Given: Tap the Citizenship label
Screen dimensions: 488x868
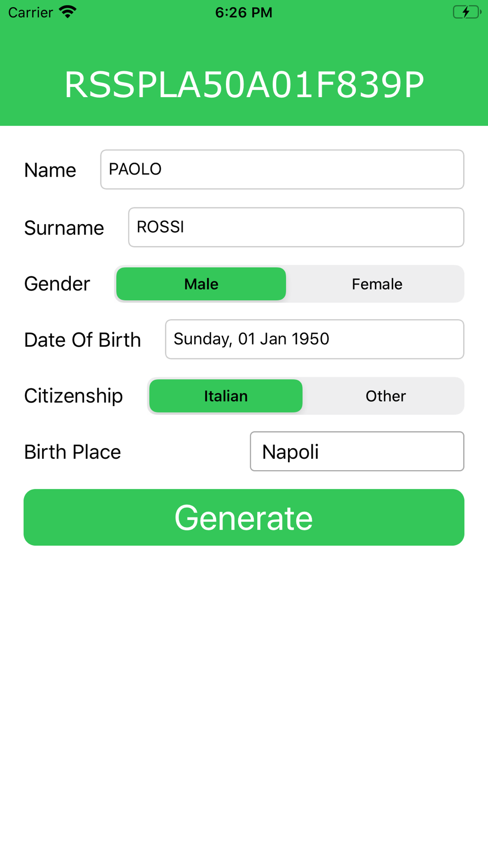Looking at the screenshot, I should pyautogui.click(x=73, y=396).
